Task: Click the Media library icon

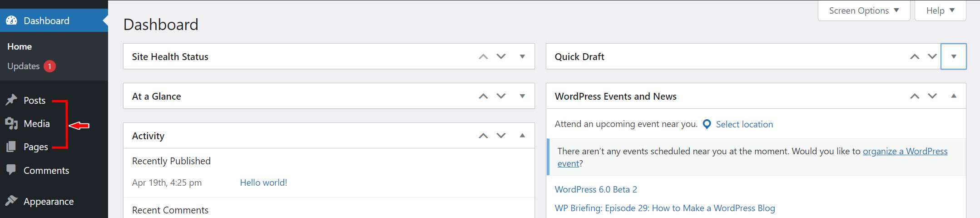Action: [11, 123]
